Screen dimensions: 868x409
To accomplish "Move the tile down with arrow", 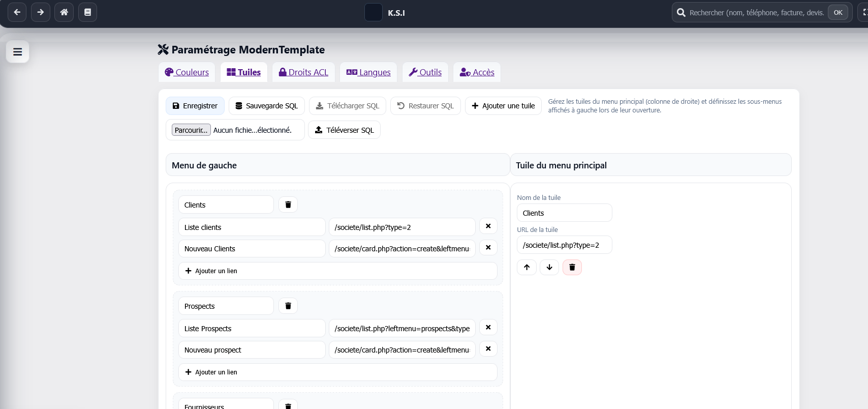I will [549, 267].
